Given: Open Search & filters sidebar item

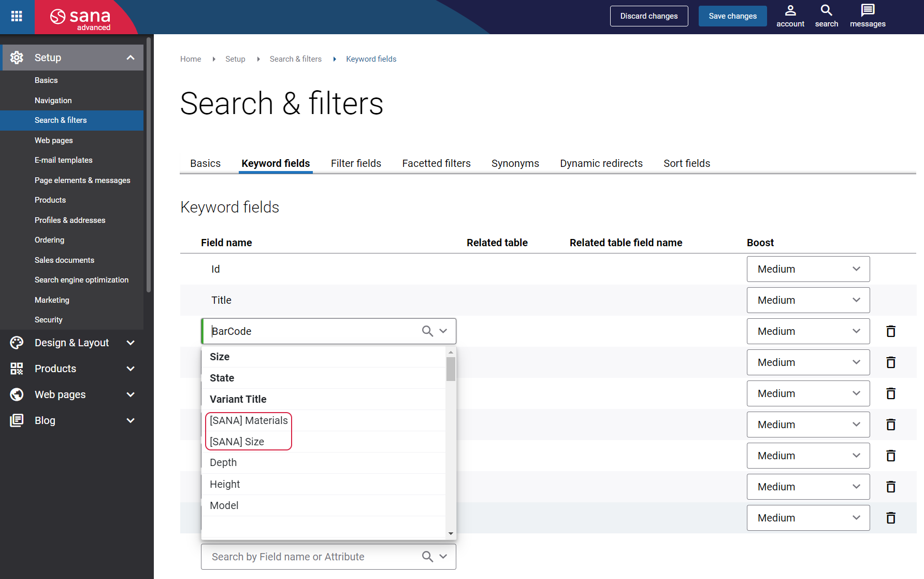Looking at the screenshot, I should [x=71, y=120].
